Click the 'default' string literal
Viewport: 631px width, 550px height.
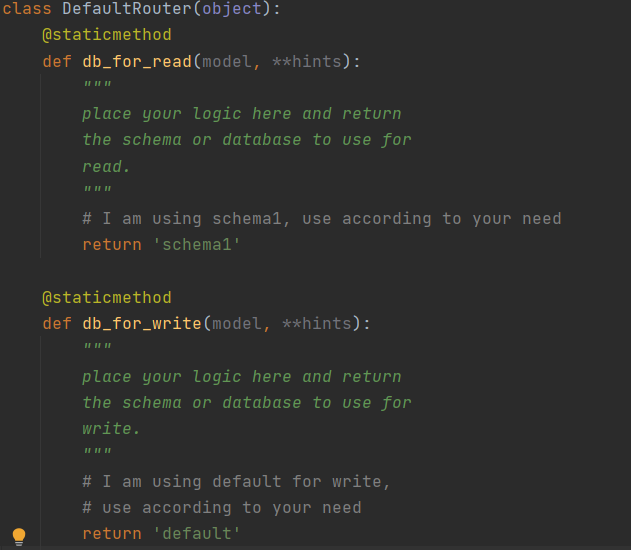coord(196,534)
